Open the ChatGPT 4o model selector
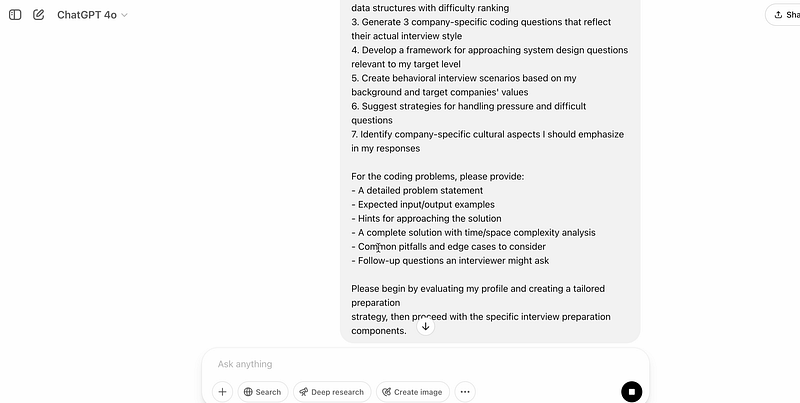Image resolution: width=800 pixels, height=403 pixels. coord(90,15)
